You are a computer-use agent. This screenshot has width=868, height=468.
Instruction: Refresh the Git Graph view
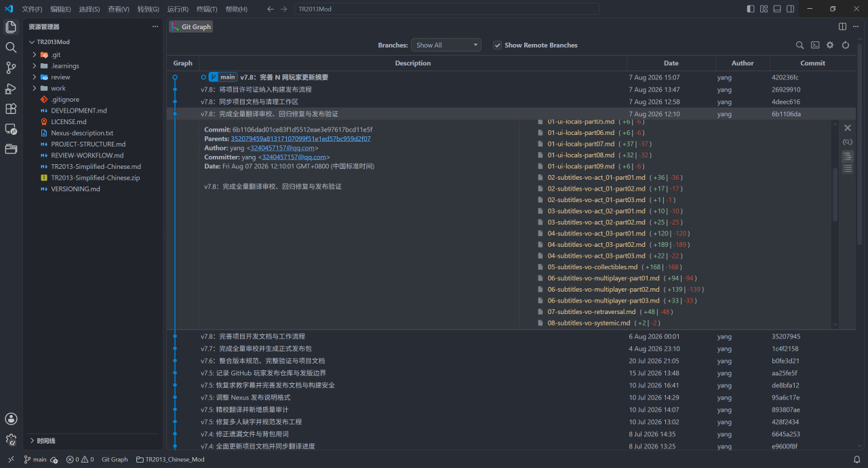click(846, 45)
